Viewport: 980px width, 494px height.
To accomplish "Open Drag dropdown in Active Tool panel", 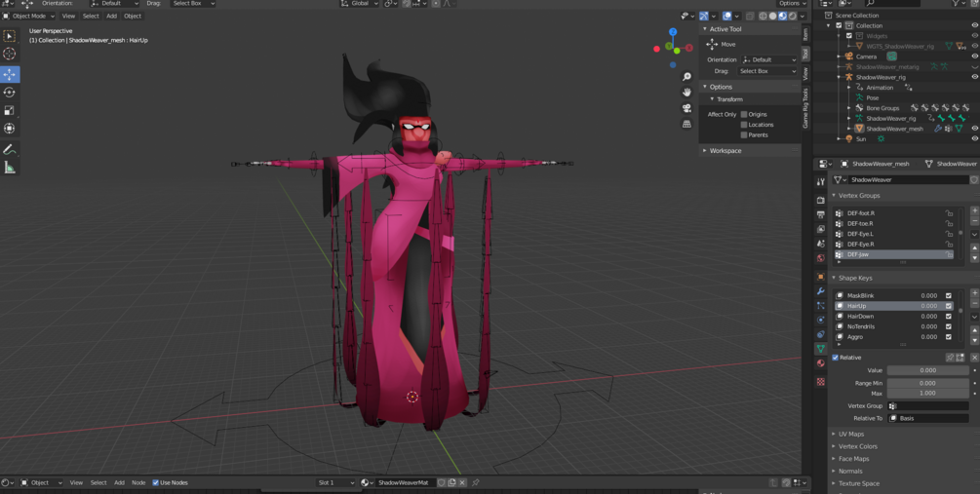I will tap(768, 71).
